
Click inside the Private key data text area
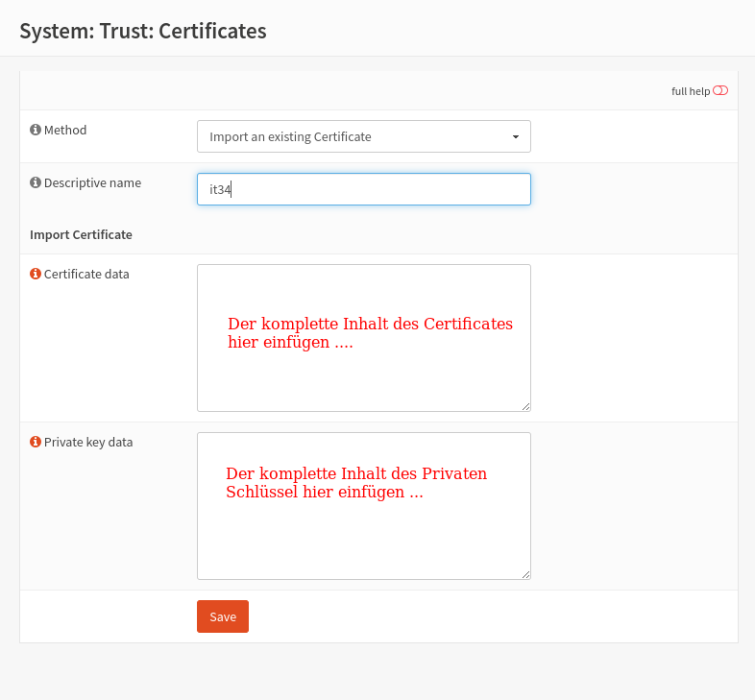[363, 538]
